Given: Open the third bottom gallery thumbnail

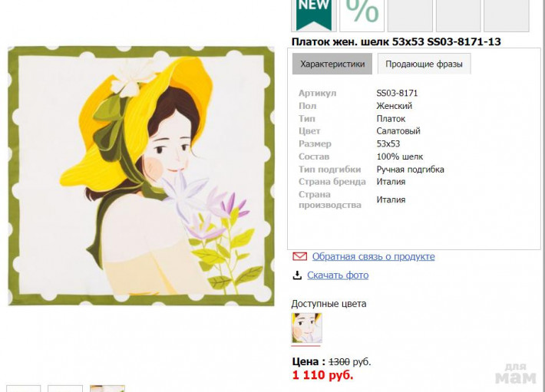Looking at the screenshot, I should click(x=107, y=388).
